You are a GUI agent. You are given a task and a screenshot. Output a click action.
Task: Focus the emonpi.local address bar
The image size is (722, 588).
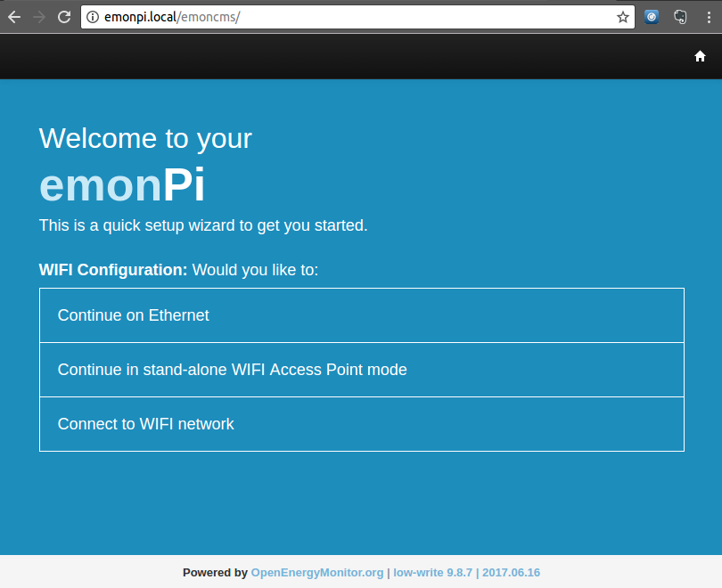(357, 17)
